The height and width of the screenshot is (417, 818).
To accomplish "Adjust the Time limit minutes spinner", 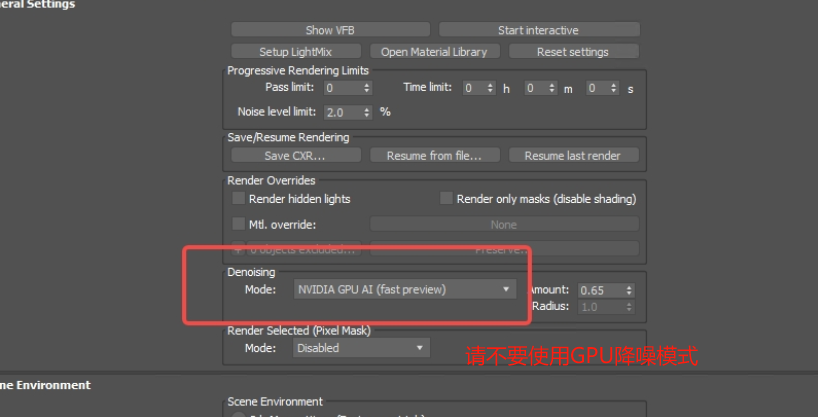I will click(551, 88).
